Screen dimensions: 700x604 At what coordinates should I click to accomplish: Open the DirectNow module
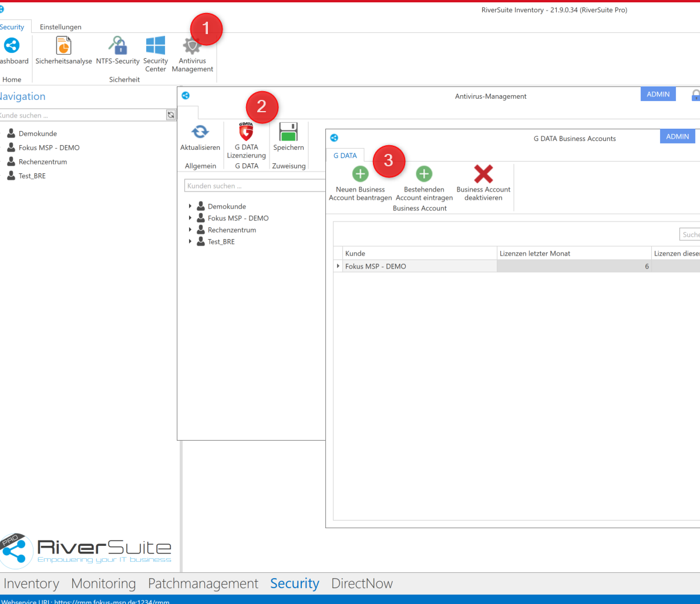[x=362, y=583]
